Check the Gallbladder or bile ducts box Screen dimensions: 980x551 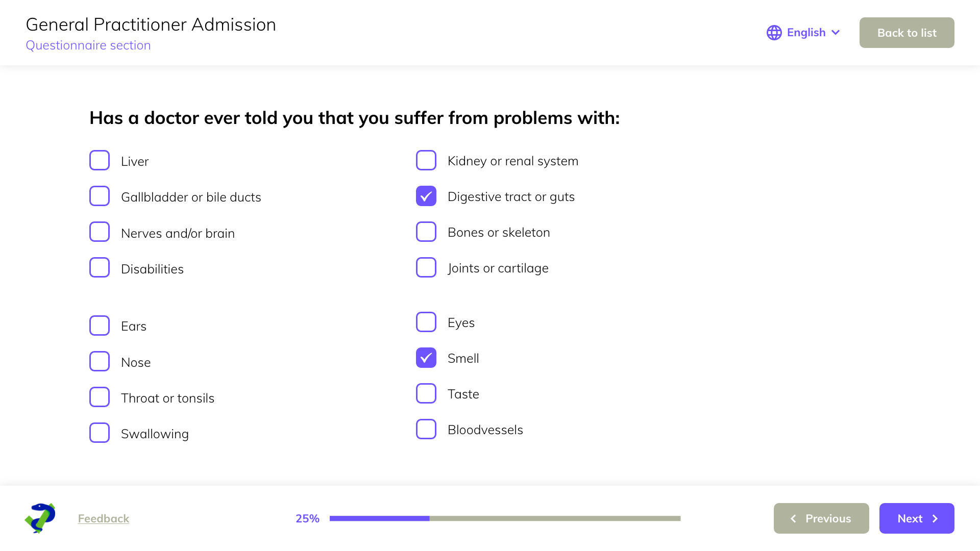pos(100,196)
